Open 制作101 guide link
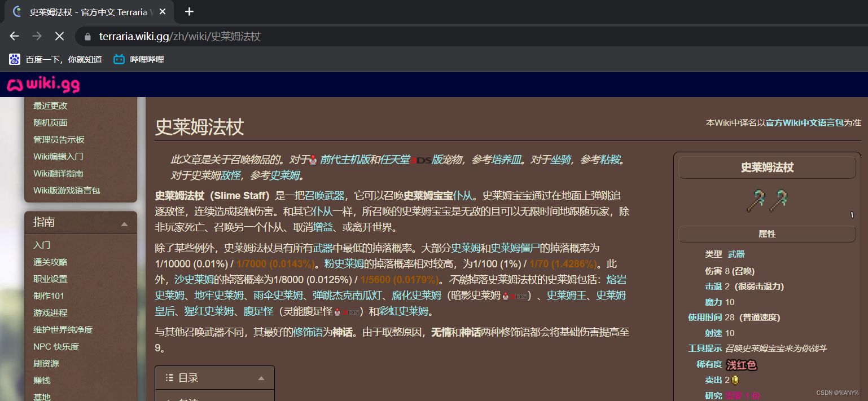868x401 pixels. pyautogui.click(x=49, y=296)
